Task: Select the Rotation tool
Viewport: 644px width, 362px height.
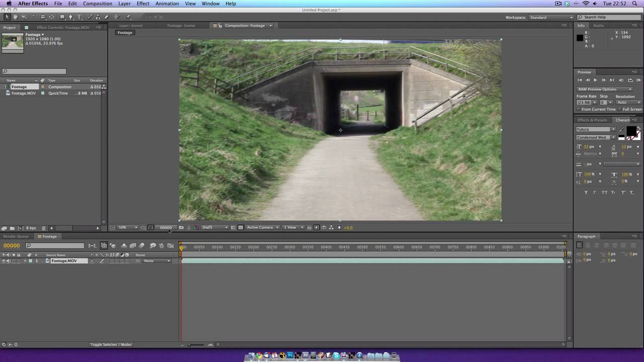Action: pos(35,17)
